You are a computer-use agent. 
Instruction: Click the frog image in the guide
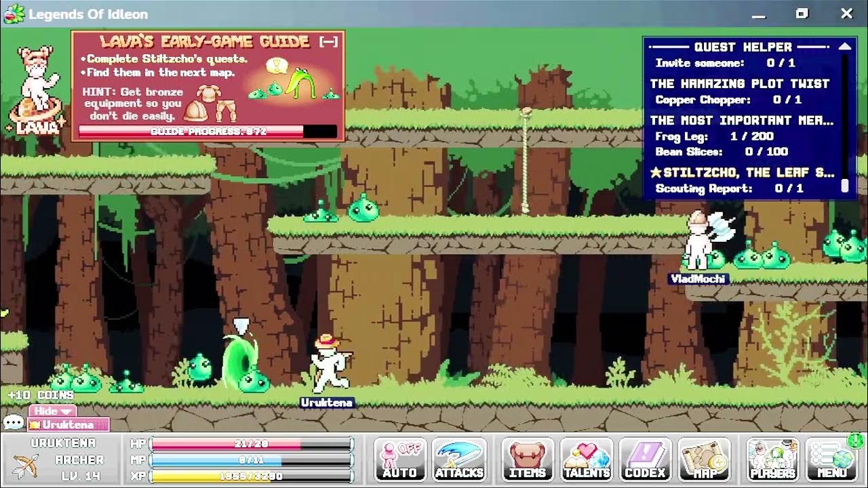[x=301, y=83]
